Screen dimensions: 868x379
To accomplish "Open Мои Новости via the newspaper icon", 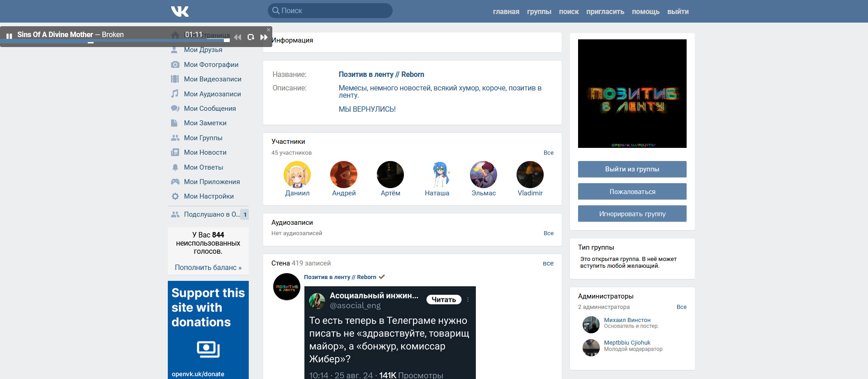I will 175,152.
